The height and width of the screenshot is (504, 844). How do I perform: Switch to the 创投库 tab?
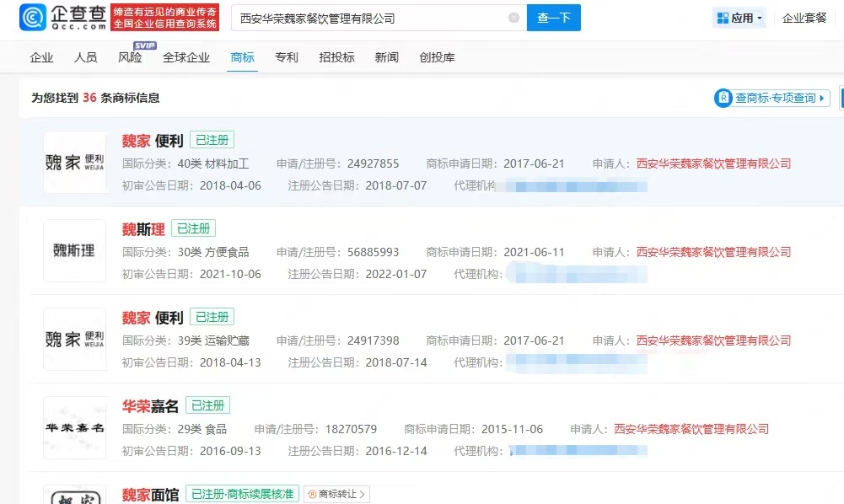437,57
